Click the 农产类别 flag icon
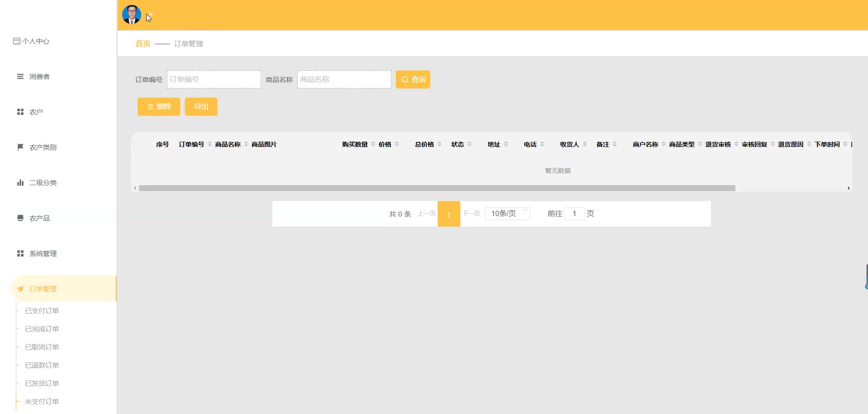The width and height of the screenshot is (868, 414). (20, 148)
